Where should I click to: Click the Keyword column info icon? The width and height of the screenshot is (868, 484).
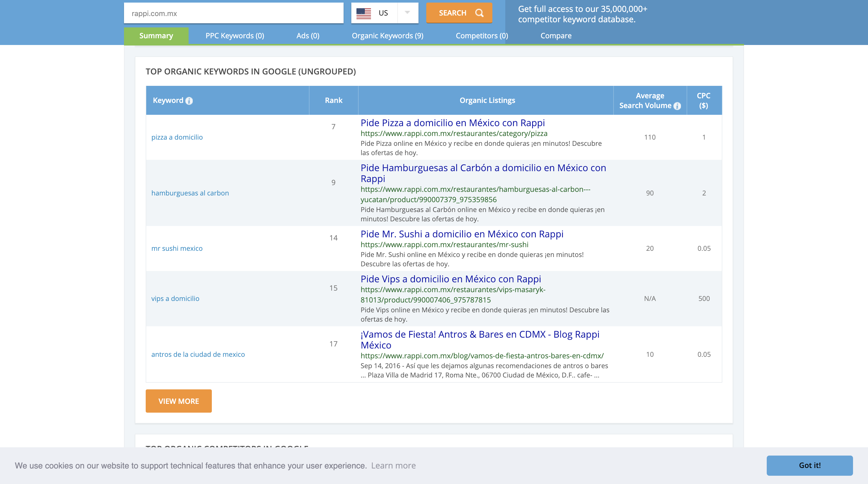pos(189,101)
